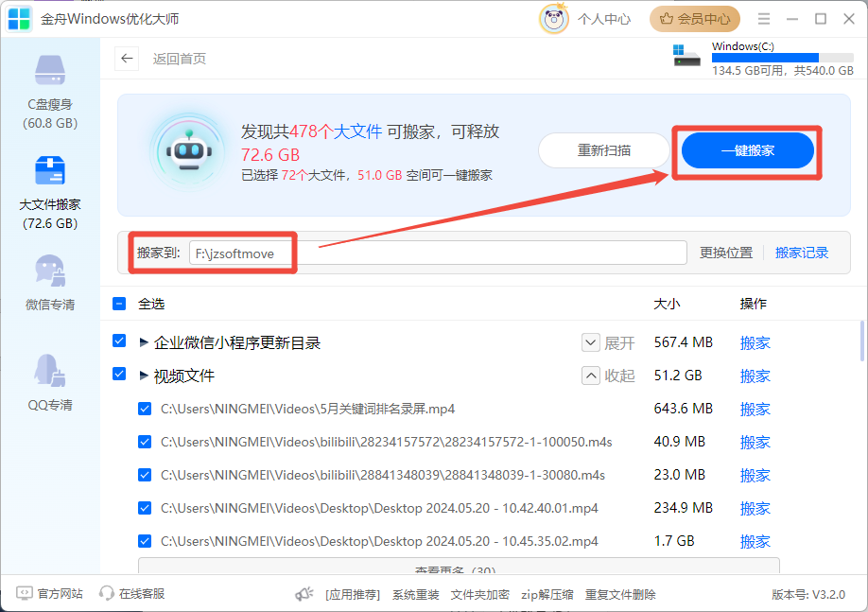Click 搬家 for Desktop 10.42.40.01.mp4
Viewport: 868px width, 612px height.
point(755,509)
